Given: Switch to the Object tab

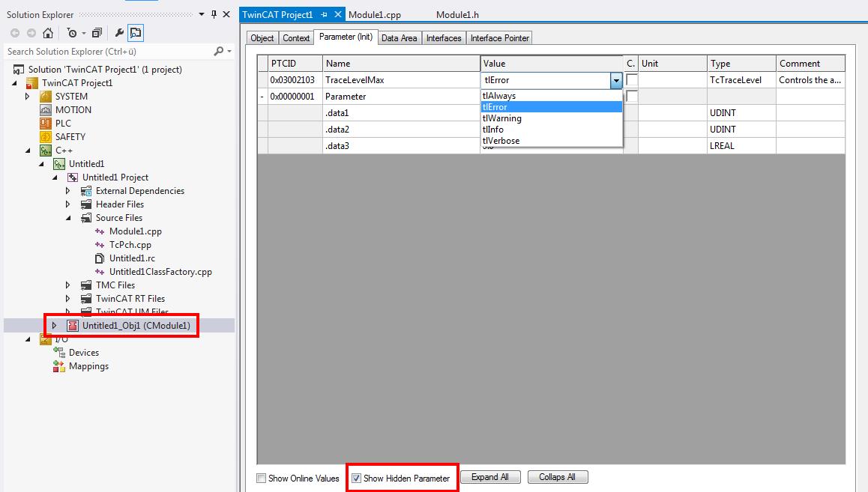Looking at the screenshot, I should click(x=262, y=38).
